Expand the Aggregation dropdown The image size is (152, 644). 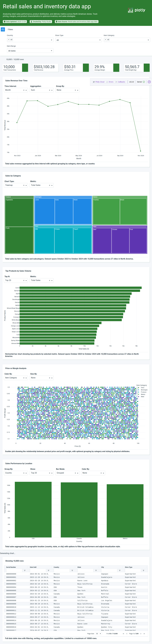coord(52,90)
